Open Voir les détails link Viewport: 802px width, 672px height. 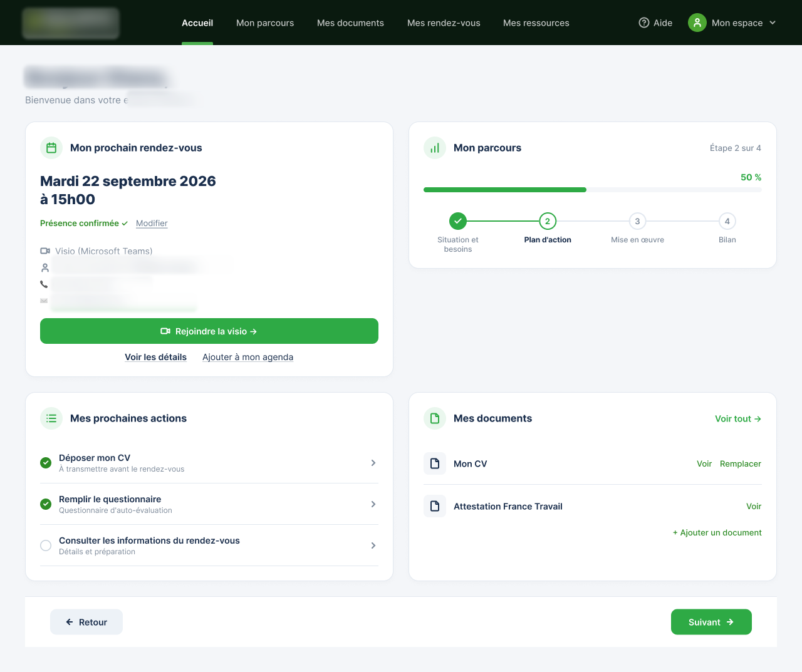[x=155, y=357]
